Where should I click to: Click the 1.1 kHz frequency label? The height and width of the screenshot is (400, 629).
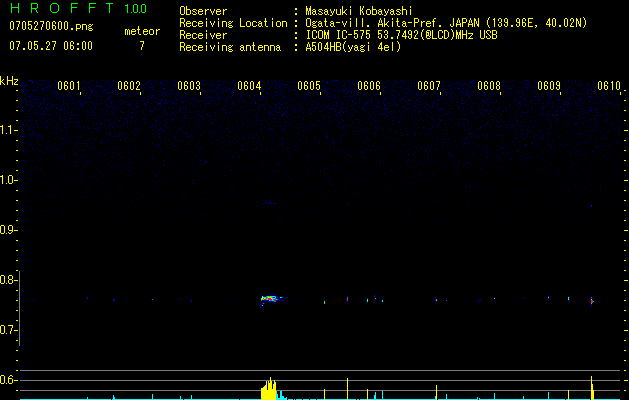(x=9, y=130)
